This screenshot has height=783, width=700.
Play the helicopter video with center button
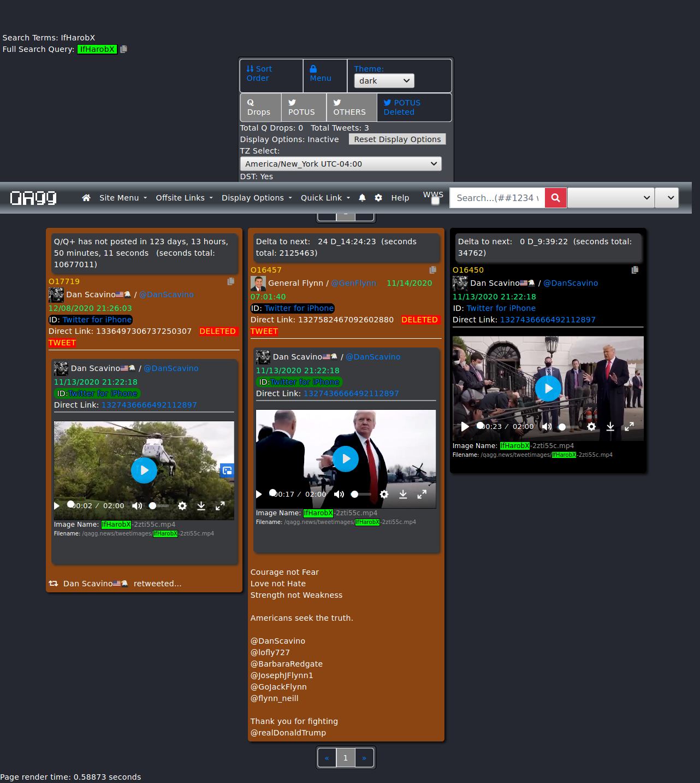(144, 470)
